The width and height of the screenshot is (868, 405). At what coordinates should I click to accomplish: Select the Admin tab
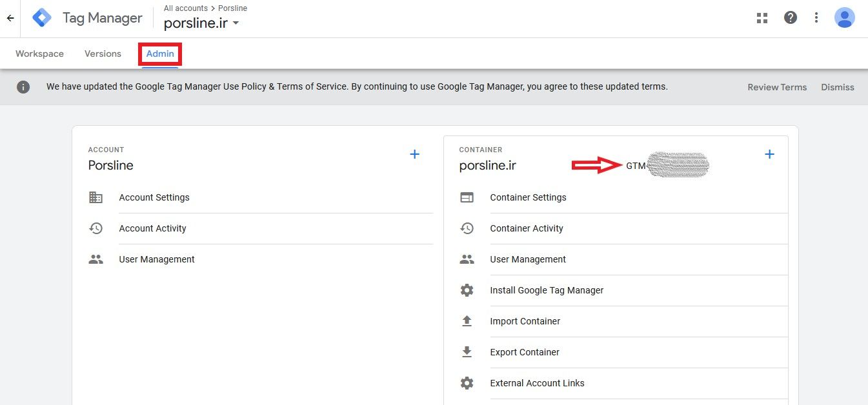click(x=160, y=54)
